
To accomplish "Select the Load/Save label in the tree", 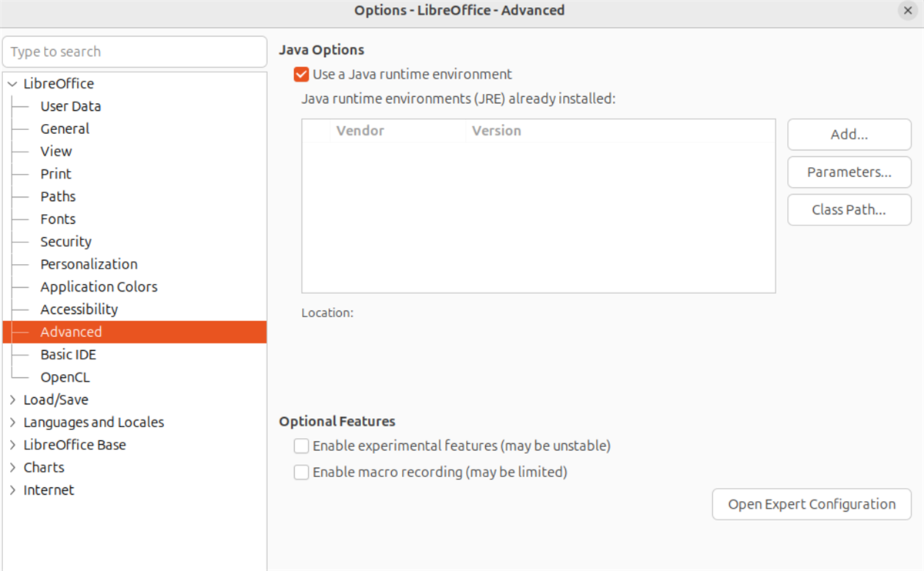I will (x=56, y=400).
